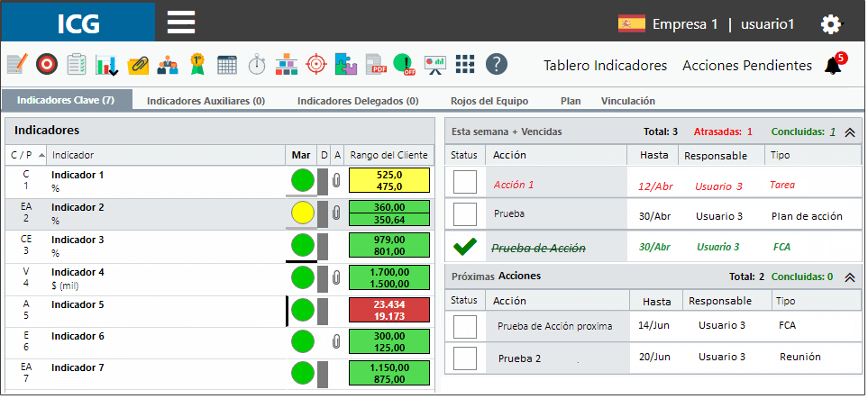Check the Acción 1 status checkbox

[x=465, y=182]
